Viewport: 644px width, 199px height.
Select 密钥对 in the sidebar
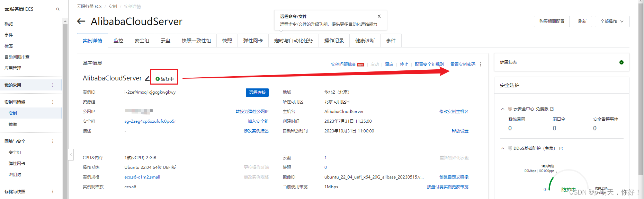(15, 175)
